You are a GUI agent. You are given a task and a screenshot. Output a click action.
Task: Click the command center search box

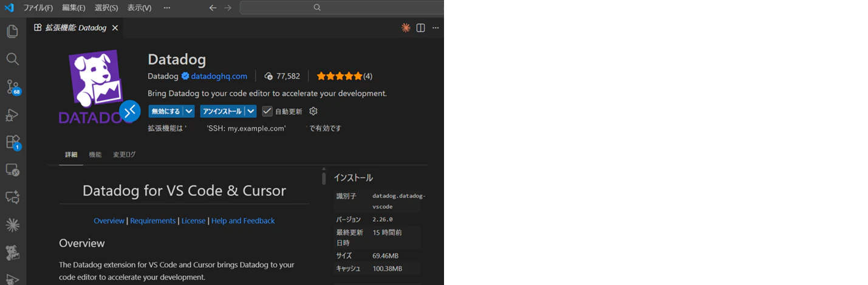(341, 7)
